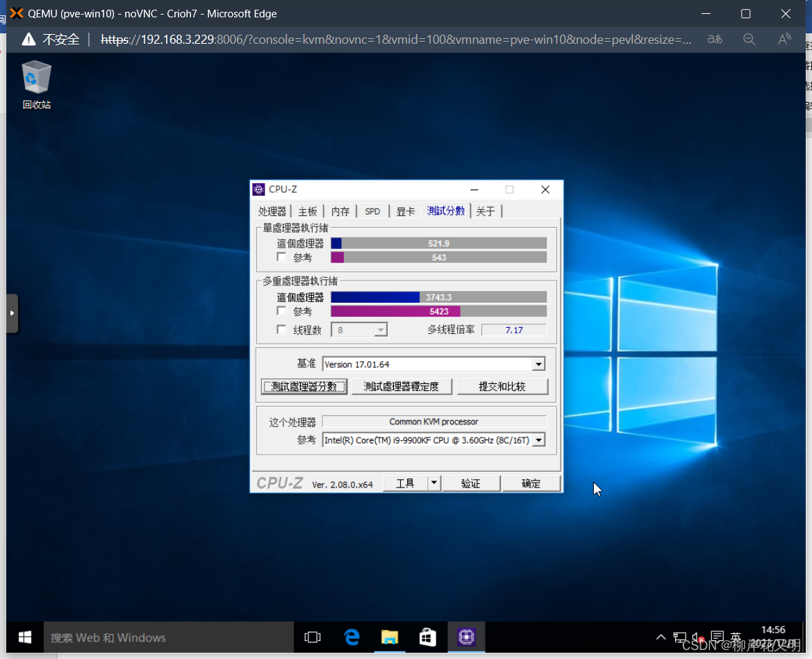Open the 工具 dropdown arrow
Image resolution: width=812 pixels, height=659 pixels.
point(434,483)
